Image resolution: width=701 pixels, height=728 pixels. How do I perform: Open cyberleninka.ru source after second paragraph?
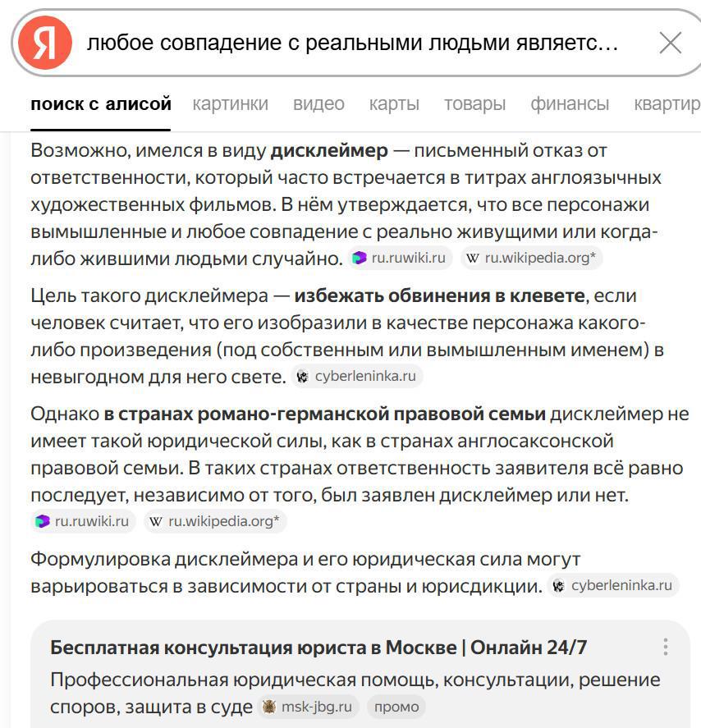[357, 377]
